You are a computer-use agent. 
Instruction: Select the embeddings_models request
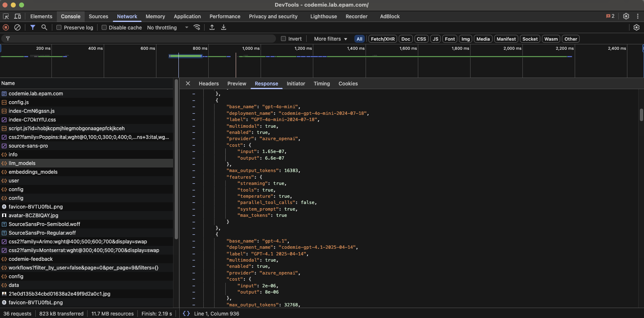tap(33, 172)
